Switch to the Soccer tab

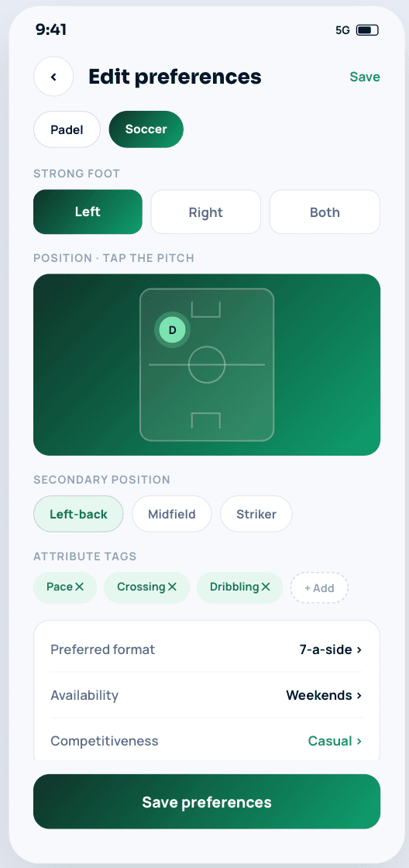(x=146, y=129)
